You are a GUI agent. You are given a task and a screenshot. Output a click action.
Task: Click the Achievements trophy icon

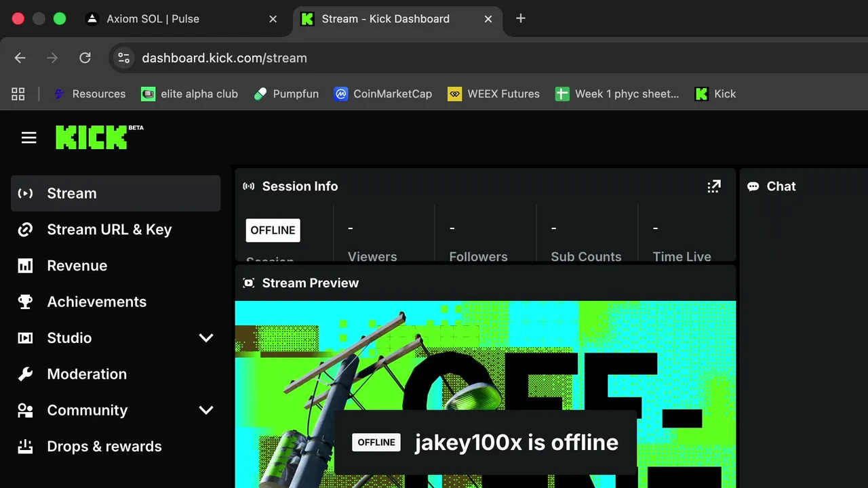pyautogui.click(x=25, y=302)
